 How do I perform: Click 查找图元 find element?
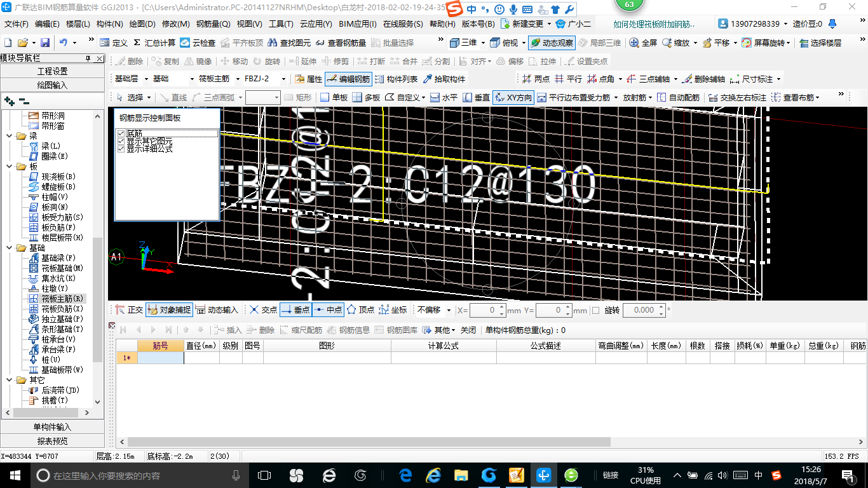[290, 43]
